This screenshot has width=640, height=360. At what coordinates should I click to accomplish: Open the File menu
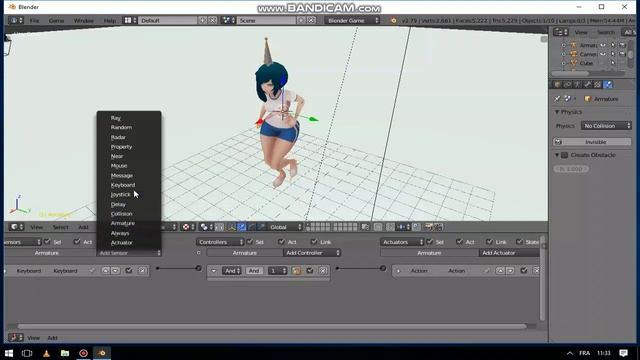click(34, 20)
